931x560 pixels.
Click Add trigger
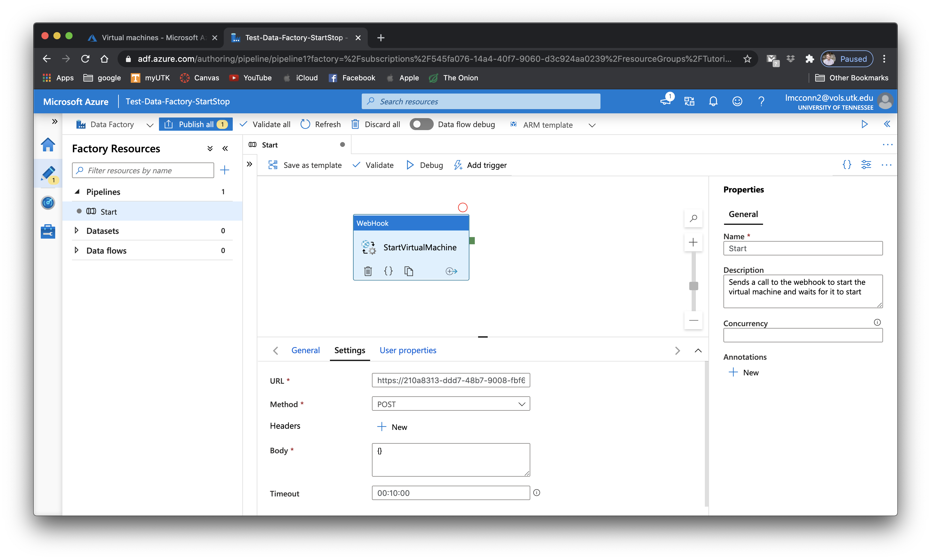click(x=480, y=165)
